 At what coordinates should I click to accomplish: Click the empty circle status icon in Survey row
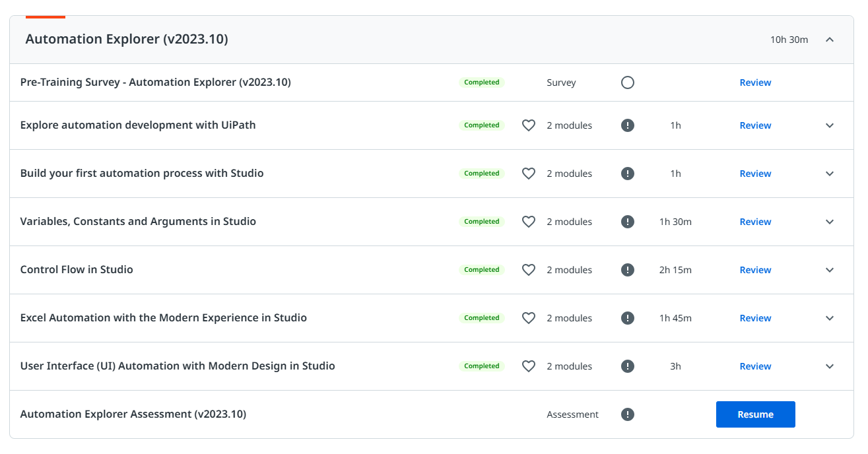tap(628, 82)
